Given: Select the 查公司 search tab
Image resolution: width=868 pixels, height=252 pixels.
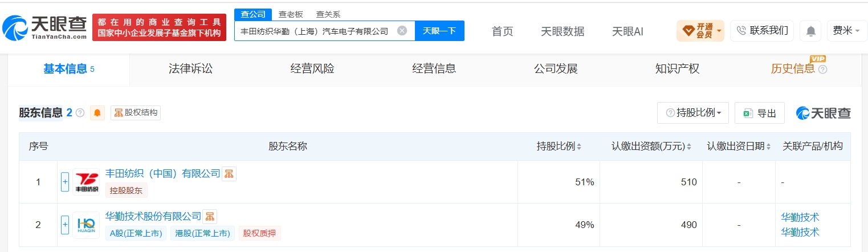Looking at the screenshot, I should [253, 14].
